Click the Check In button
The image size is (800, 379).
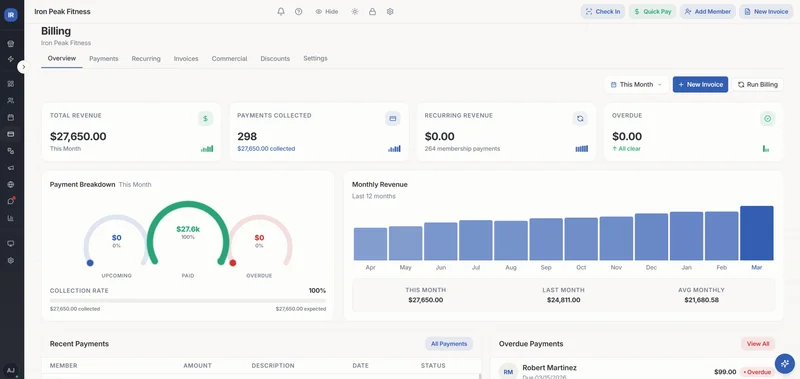click(603, 12)
